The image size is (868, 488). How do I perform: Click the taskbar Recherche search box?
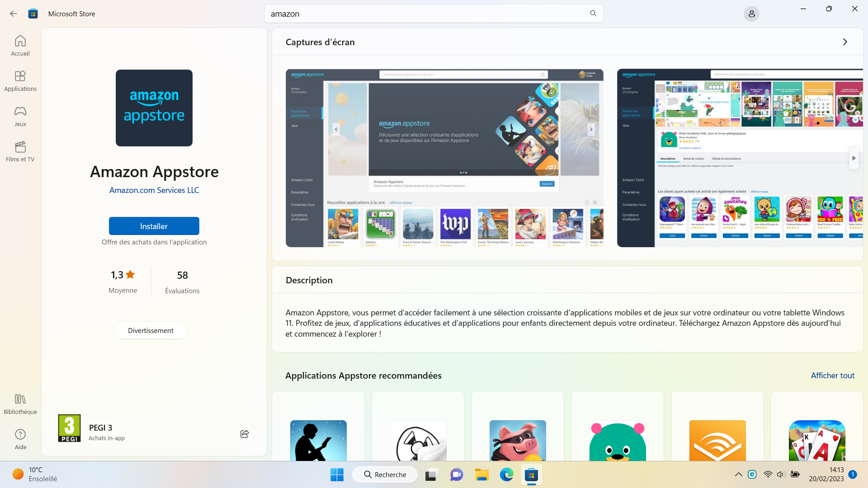[385, 474]
